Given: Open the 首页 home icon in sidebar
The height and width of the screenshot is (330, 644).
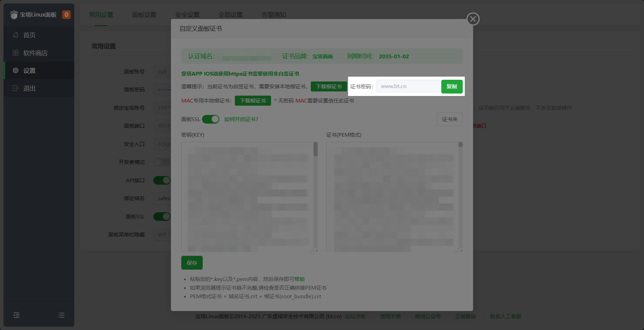Looking at the screenshot, I should click(x=15, y=35).
